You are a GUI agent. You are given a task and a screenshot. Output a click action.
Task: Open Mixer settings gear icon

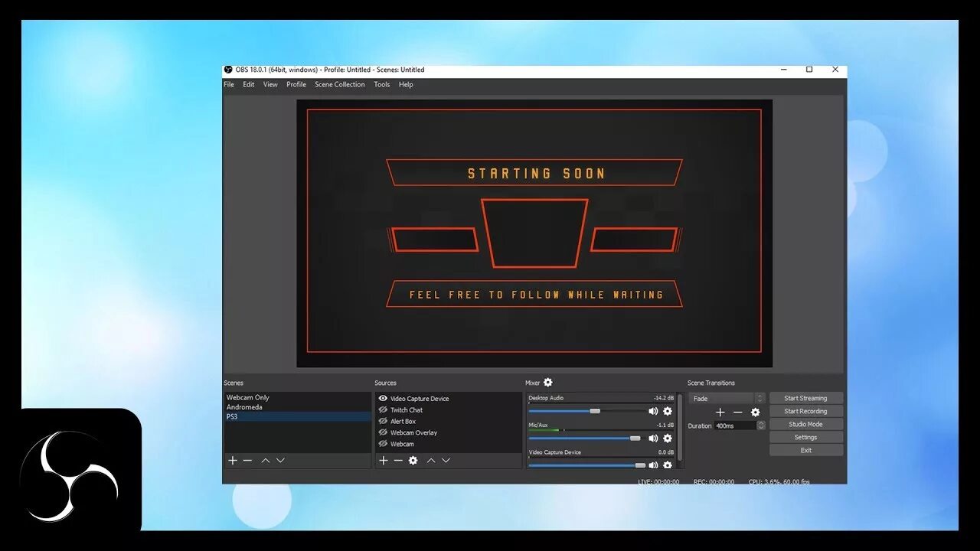pyautogui.click(x=548, y=383)
